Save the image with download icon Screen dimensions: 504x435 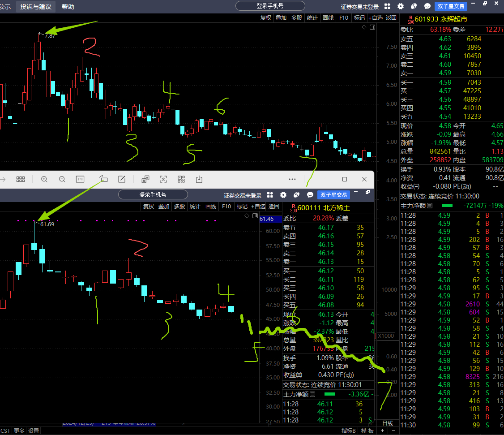pos(199,179)
